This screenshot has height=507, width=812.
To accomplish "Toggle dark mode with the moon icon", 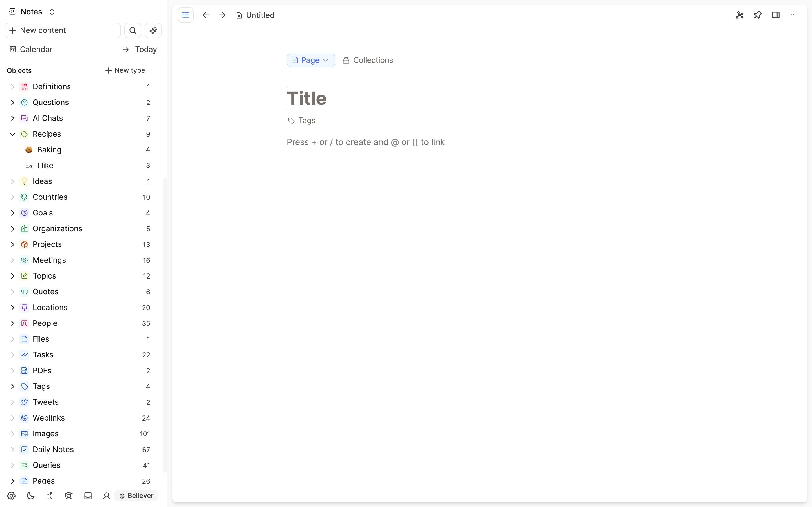I will pos(30,496).
